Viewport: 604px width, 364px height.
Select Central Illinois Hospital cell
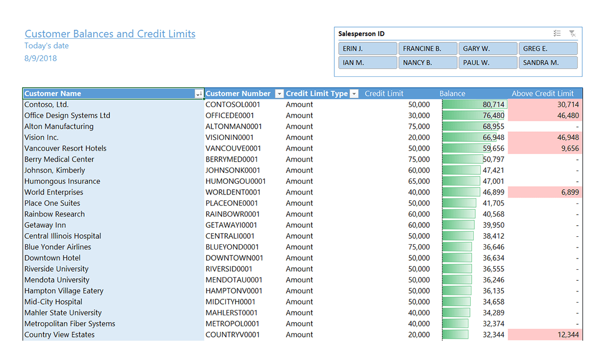pos(113,236)
